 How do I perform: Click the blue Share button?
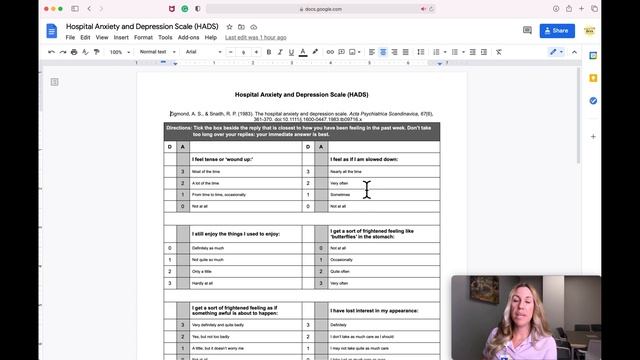click(557, 31)
